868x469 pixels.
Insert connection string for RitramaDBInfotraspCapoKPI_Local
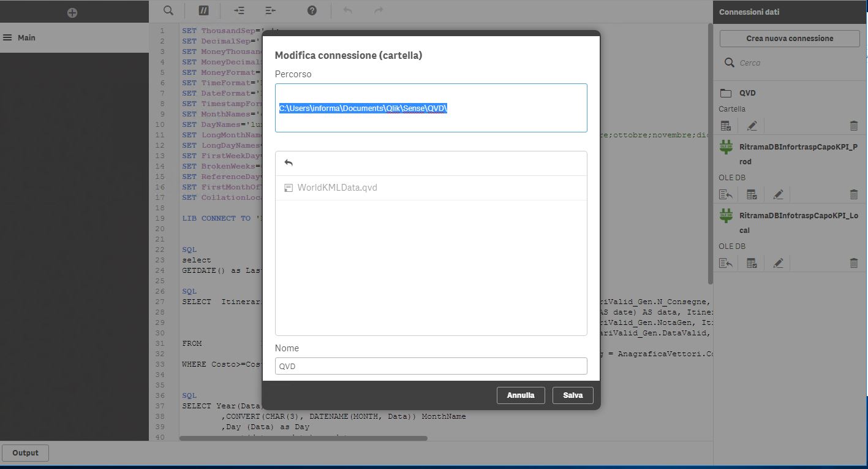click(726, 263)
